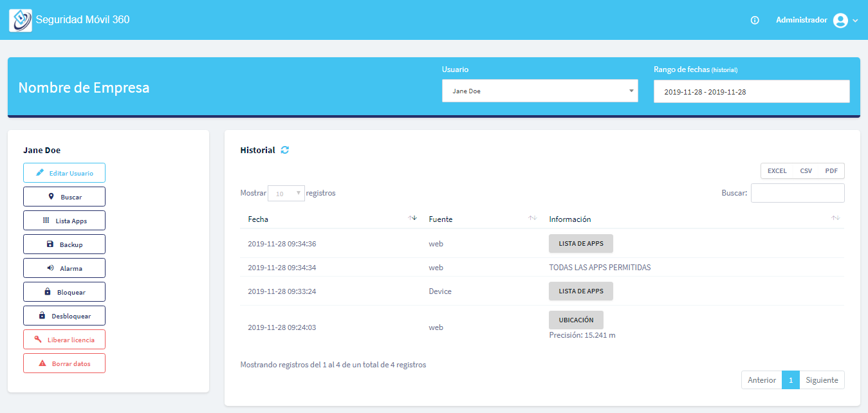Screen dimensions: 868x413
Task: Click the info icon in top bar
Action: point(755,21)
